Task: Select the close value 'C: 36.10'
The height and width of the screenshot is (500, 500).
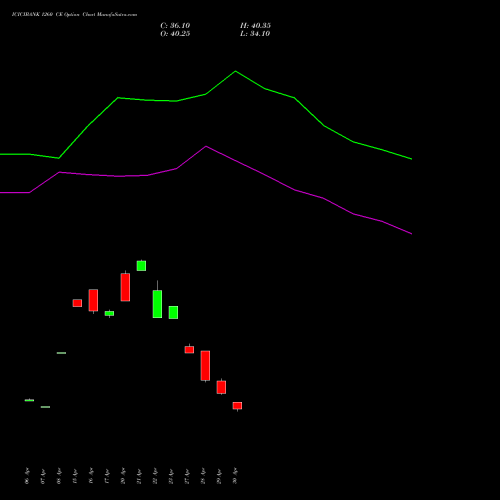Action: [x=175, y=26]
